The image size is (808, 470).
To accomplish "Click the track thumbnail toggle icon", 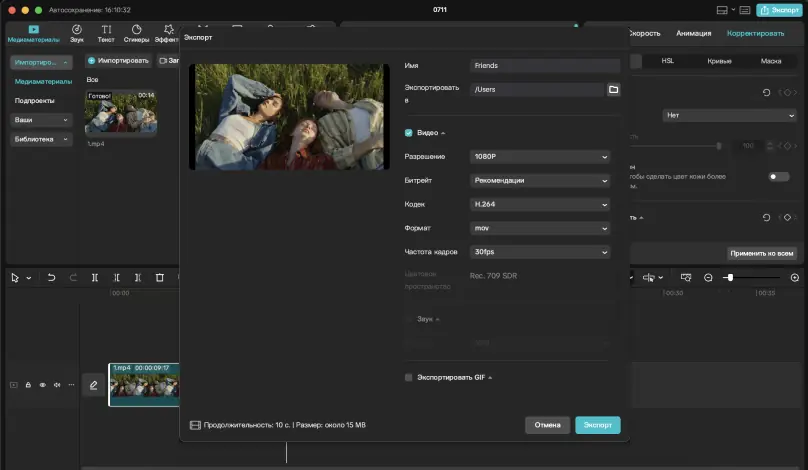I will [14, 385].
